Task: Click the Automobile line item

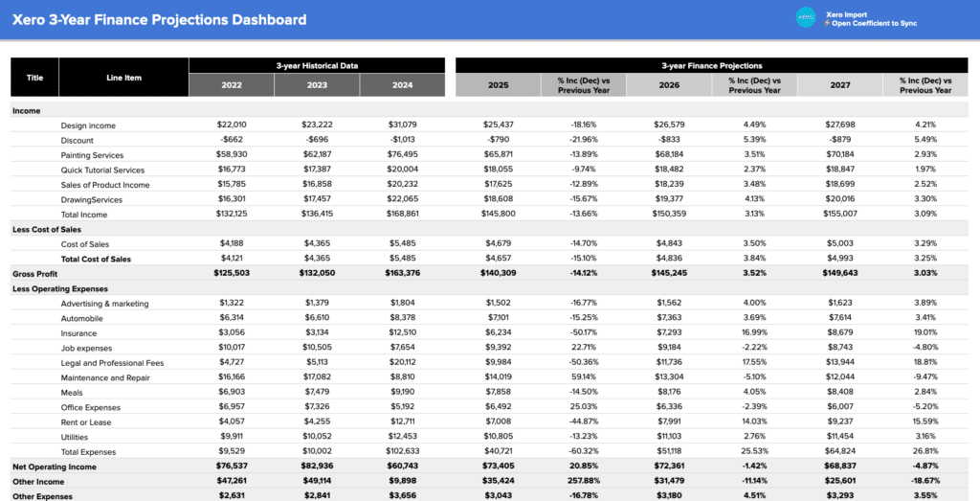Action: (x=82, y=318)
